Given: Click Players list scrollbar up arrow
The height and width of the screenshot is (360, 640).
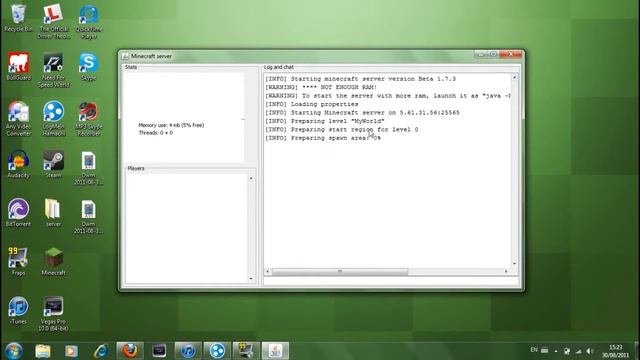Looking at the screenshot, I should click(251, 178).
